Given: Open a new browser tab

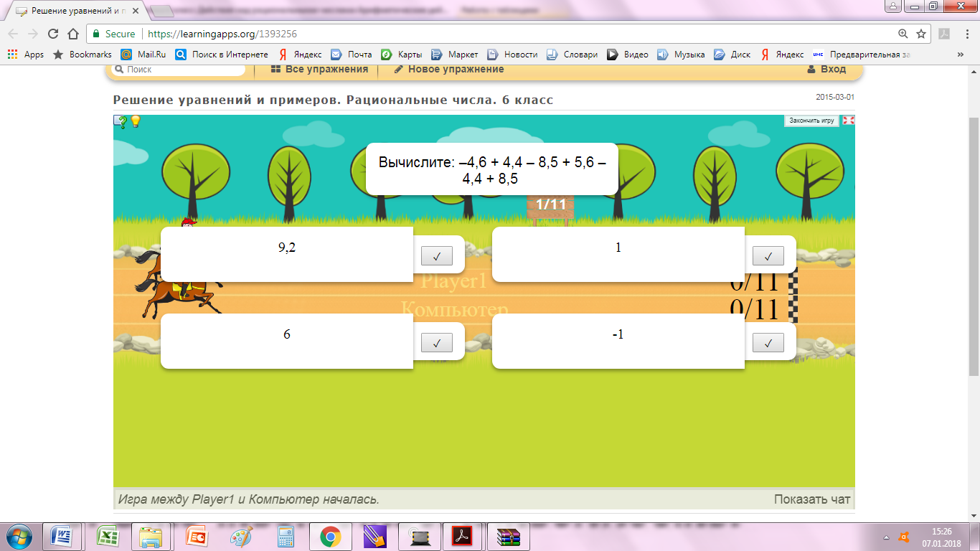Looking at the screenshot, I should point(163,11).
